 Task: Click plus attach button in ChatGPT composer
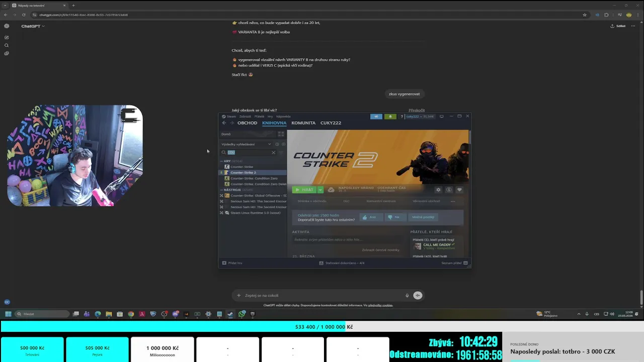[x=239, y=295]
